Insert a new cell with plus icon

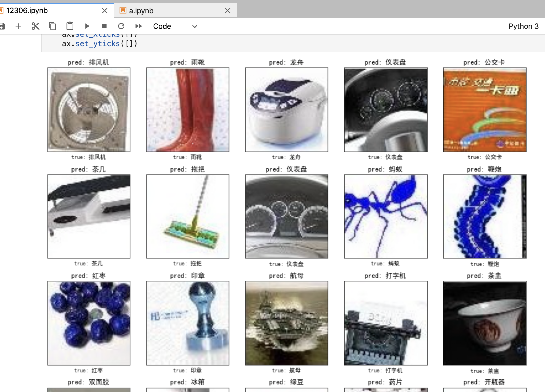18,26
